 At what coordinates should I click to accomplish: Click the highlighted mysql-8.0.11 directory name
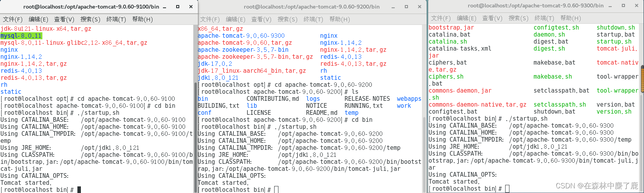(x=21, y=36)
